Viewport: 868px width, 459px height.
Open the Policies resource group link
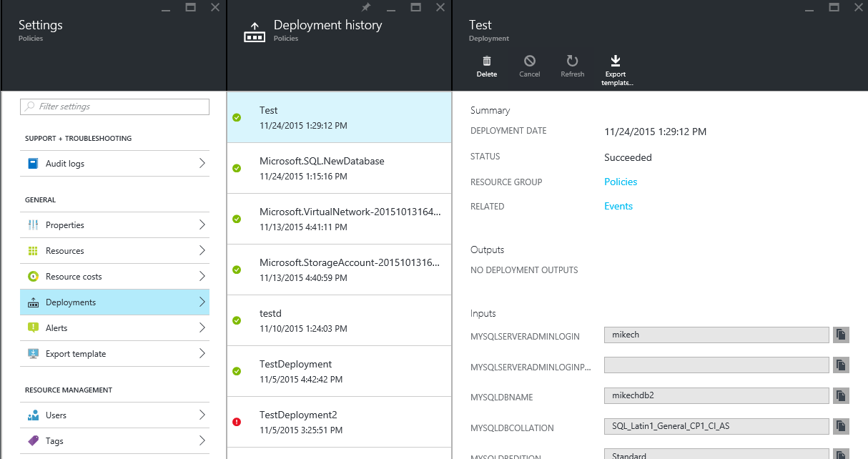click(621, 182)
